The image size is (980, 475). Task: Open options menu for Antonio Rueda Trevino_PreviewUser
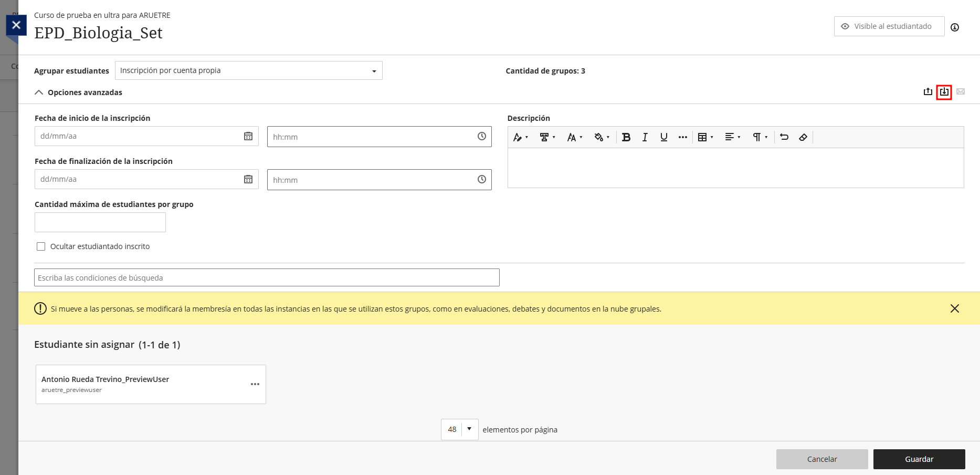(255, 384)
